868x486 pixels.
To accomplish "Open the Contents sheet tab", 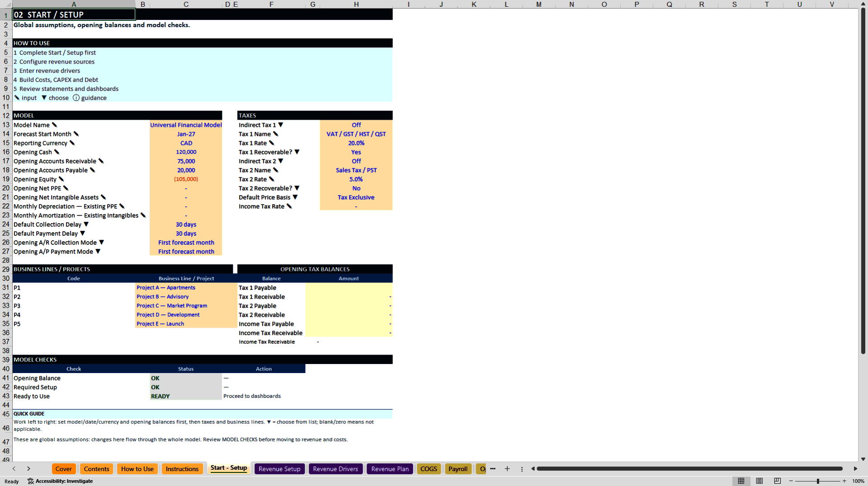I will coord(96,469).
